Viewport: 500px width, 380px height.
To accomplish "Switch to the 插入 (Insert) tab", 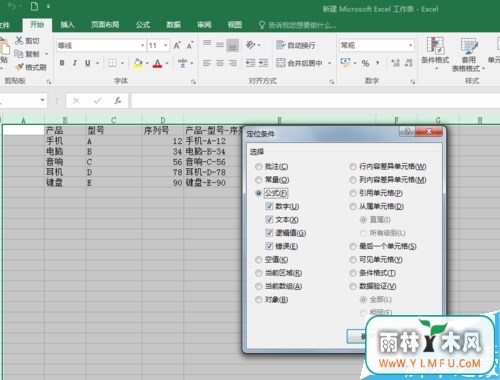I will 67,24.
